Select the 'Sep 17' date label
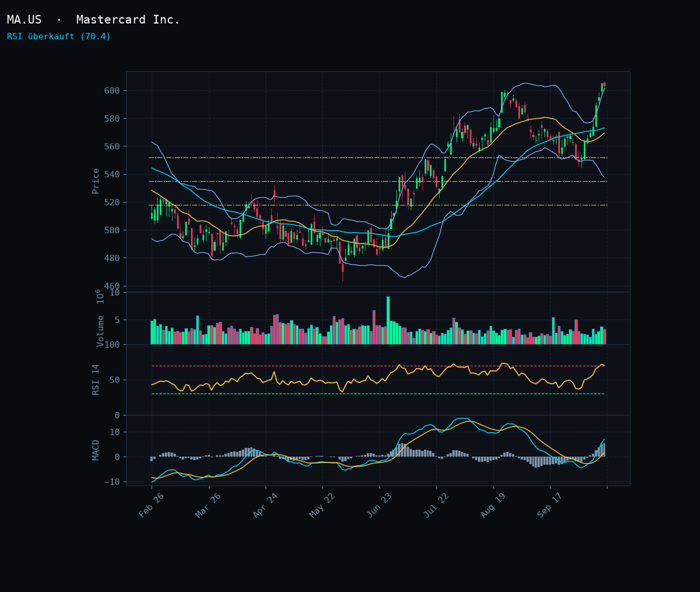The image size is (700, 592). (x=550, y=505)
